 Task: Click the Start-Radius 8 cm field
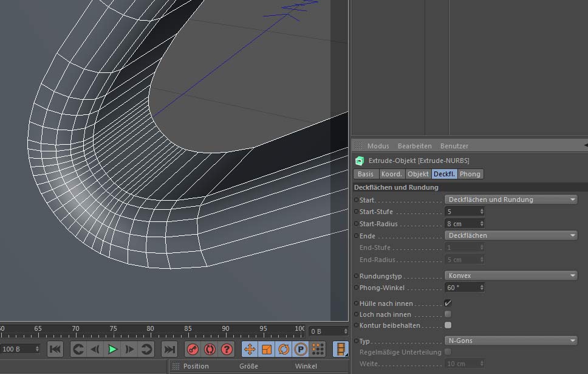(464, 223)
